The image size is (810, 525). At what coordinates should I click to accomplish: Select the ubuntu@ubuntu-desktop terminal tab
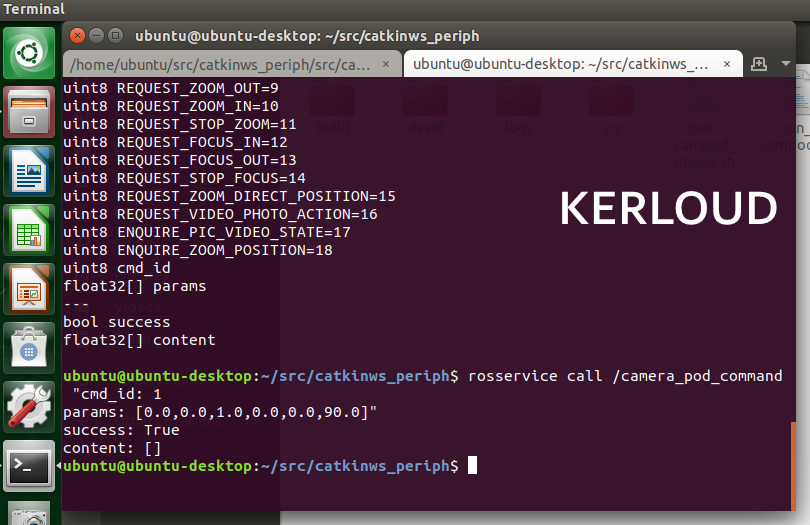point(573,64)
